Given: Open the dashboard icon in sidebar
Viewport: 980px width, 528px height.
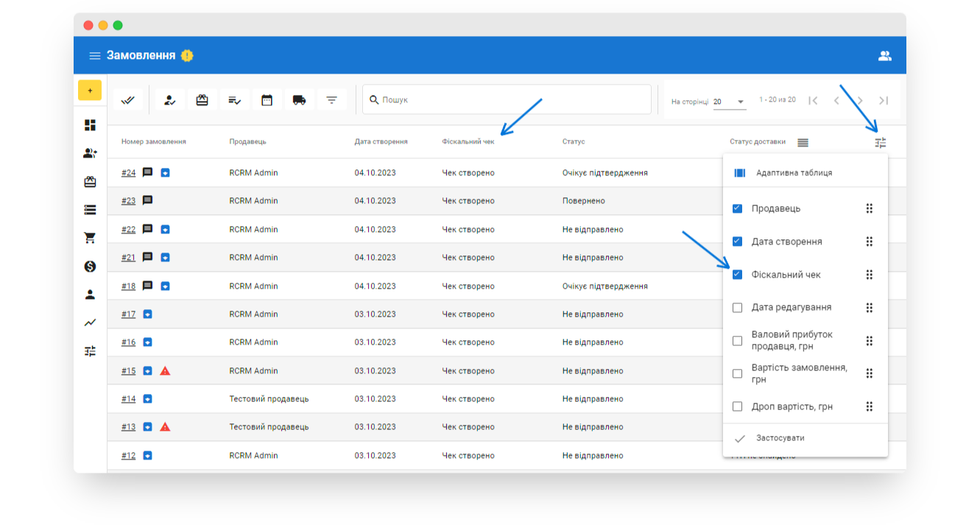Looking at the screenshot, I should click(90, 125).
